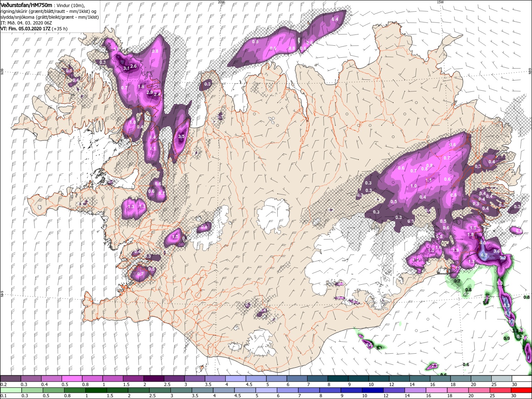This screenshot has width=532, height=399.
Task: Select upper legend swatch between 8 and 9
Action: point(337,379)
